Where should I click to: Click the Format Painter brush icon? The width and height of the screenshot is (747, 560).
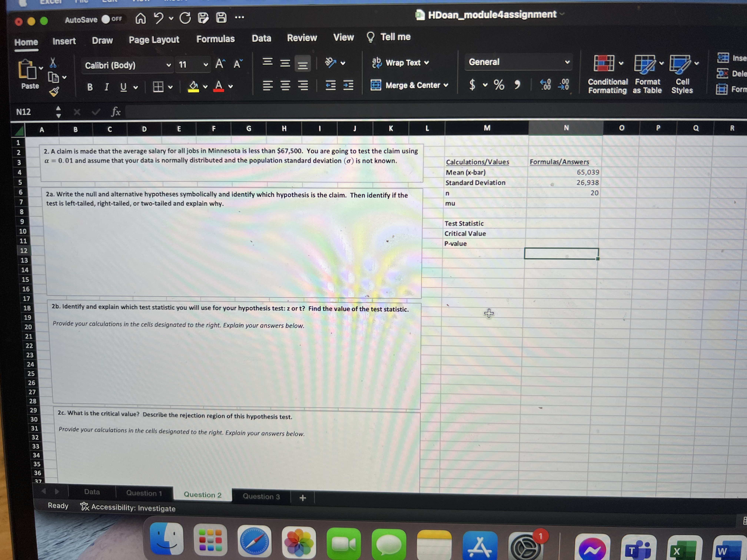54,91
